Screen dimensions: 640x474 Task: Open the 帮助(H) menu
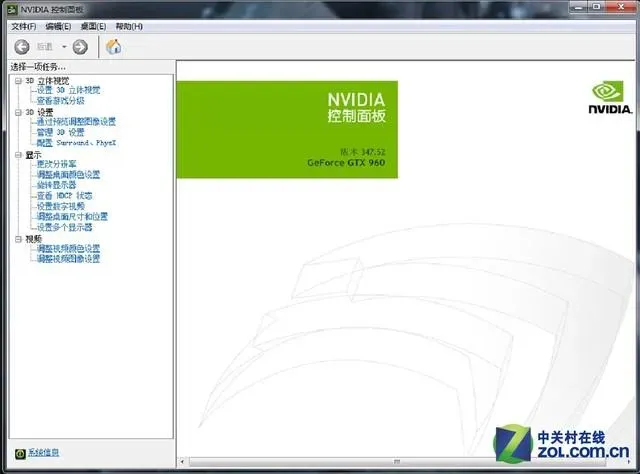[129, 27]
